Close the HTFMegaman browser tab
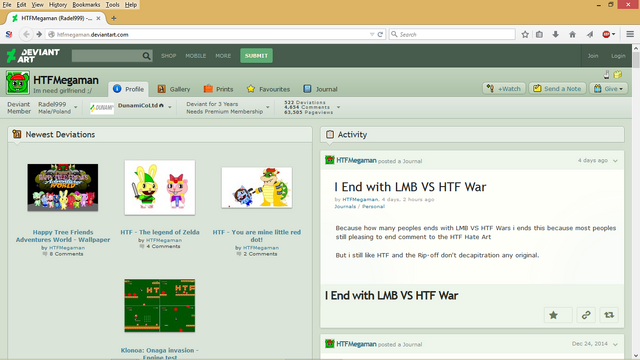 98,18
